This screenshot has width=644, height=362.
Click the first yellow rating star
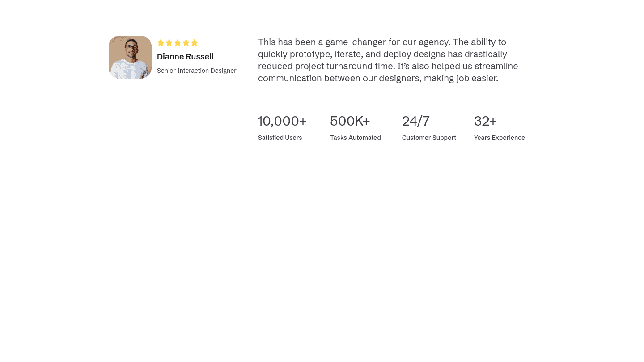[161, 43]
